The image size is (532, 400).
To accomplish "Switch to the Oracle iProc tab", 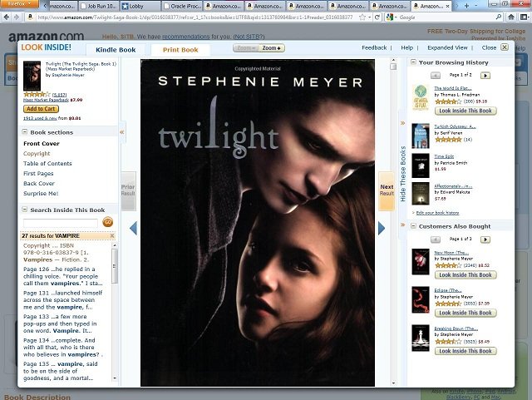I will (x=182, y=6).
